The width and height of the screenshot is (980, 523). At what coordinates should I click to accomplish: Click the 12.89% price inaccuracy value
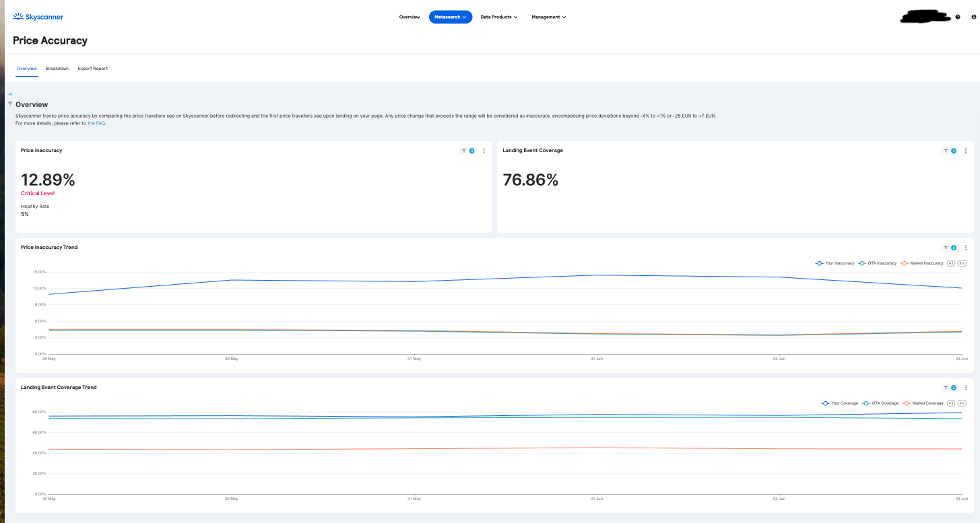pos(48,180)
